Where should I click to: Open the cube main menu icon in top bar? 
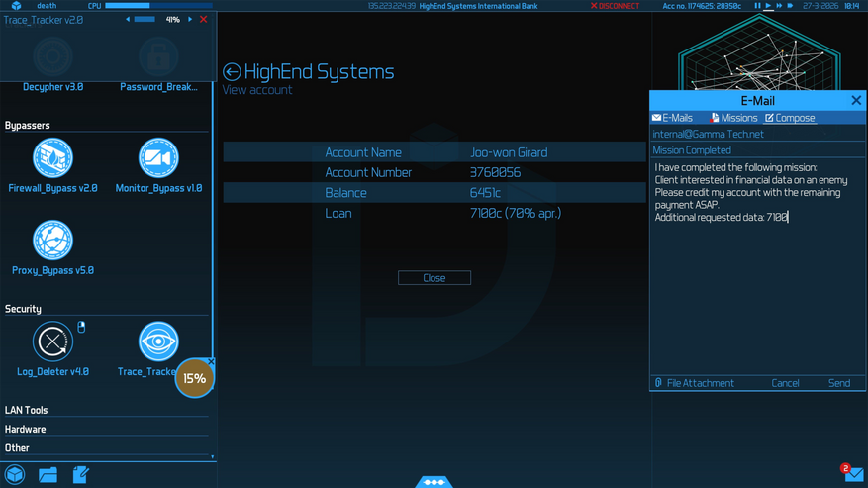click(16, 6)
